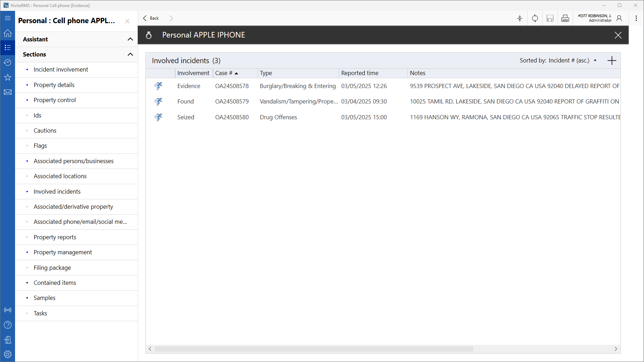Refresh the record using the sync icon
644x362 pixels.
(535, 18)
